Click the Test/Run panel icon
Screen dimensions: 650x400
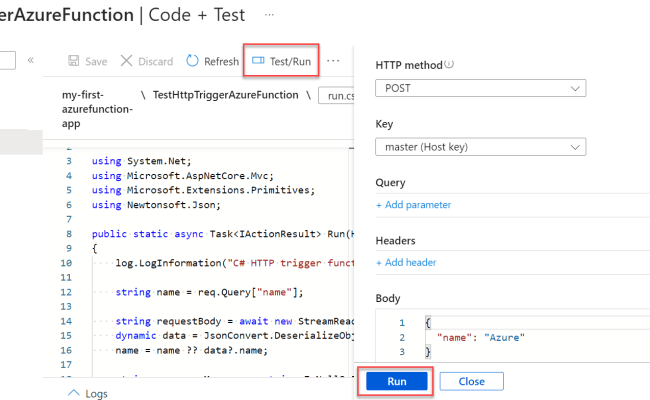258,61
